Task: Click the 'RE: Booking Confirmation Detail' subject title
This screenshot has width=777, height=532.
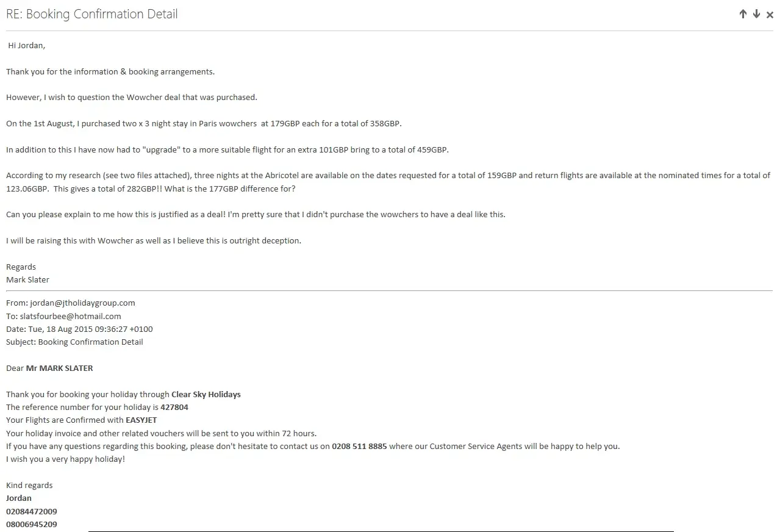Action: tap(92, 14)
